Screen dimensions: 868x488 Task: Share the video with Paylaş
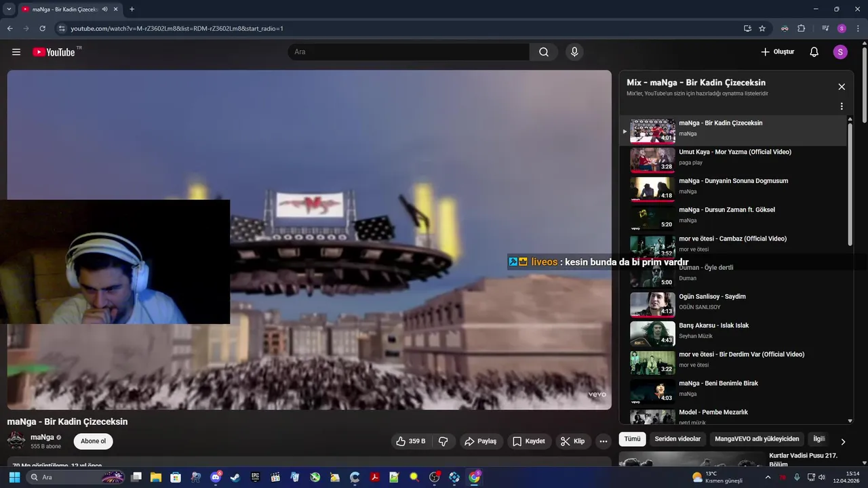pyautogui.click(x=481, y=441)
